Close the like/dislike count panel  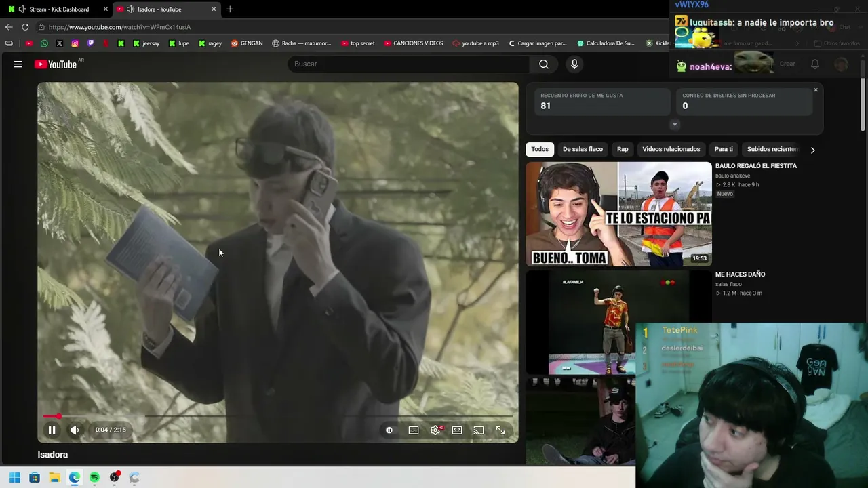(816, 90)
